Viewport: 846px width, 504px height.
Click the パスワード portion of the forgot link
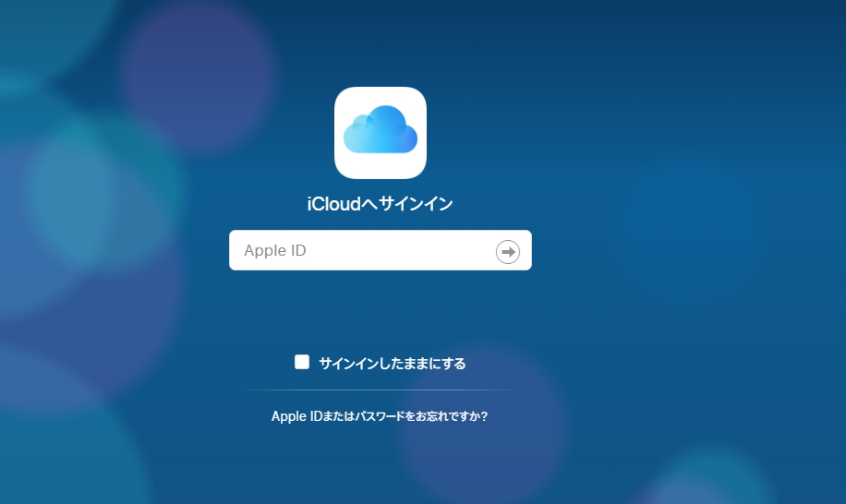point(378,416)
